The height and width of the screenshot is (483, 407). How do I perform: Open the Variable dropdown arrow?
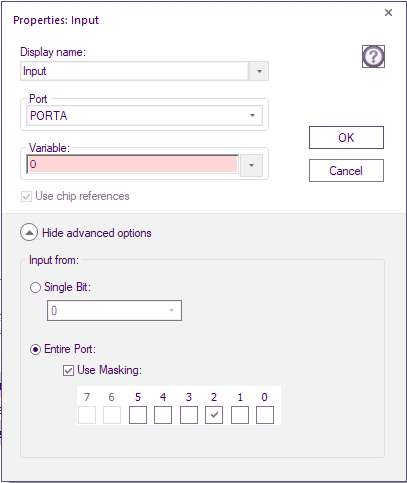click(x=252, y=165)
